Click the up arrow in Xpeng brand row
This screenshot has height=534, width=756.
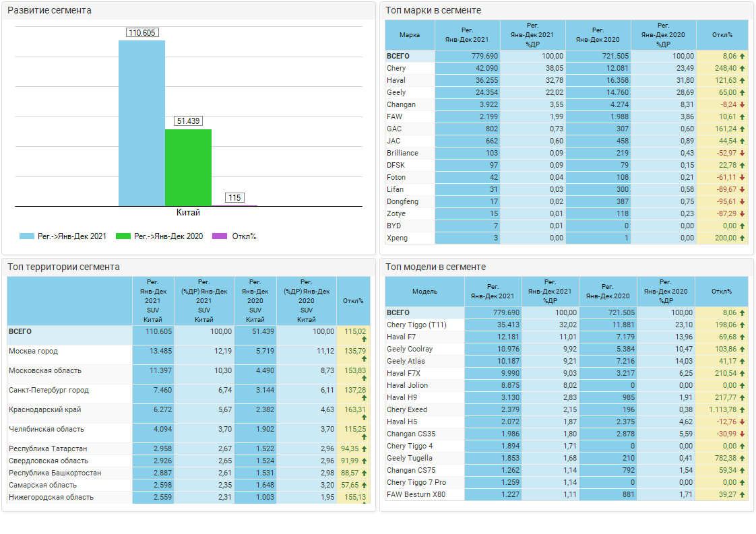742,238
